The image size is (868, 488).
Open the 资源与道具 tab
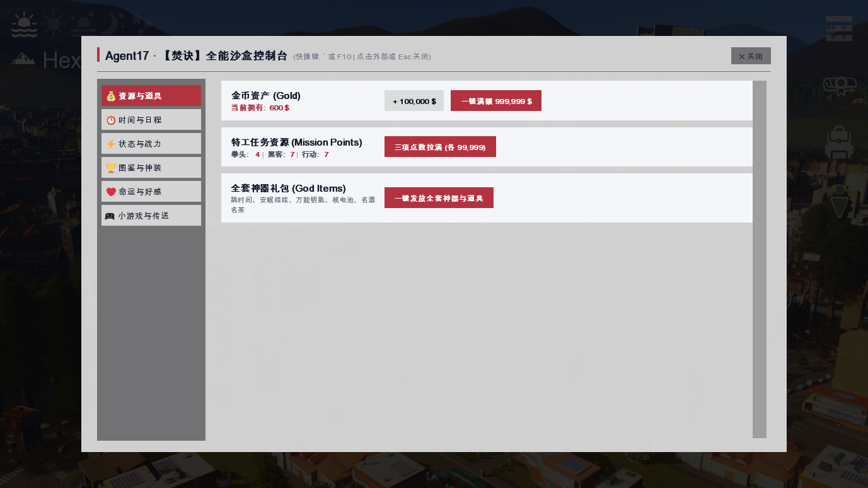coord(151,96)
